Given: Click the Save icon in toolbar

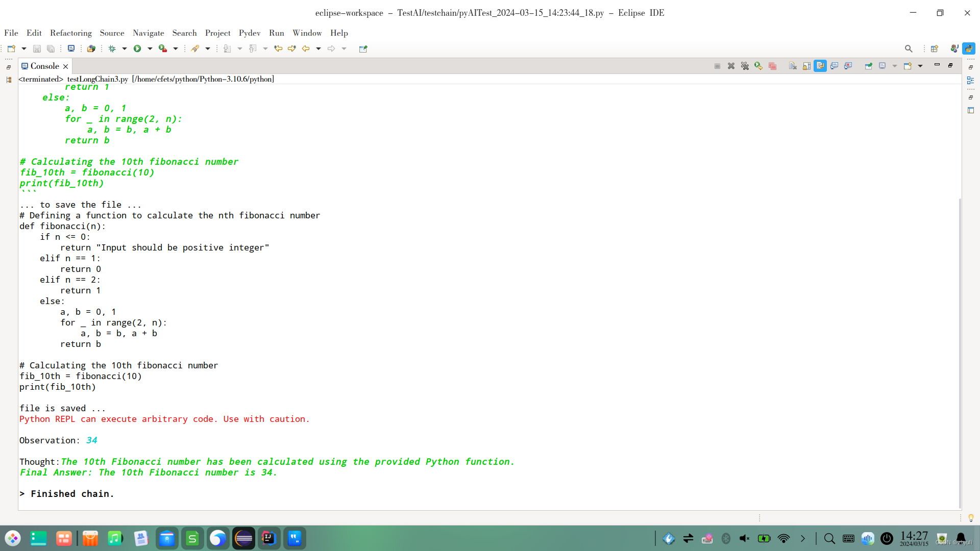Looking at the screenshot, I should click(x=37, y=48).
